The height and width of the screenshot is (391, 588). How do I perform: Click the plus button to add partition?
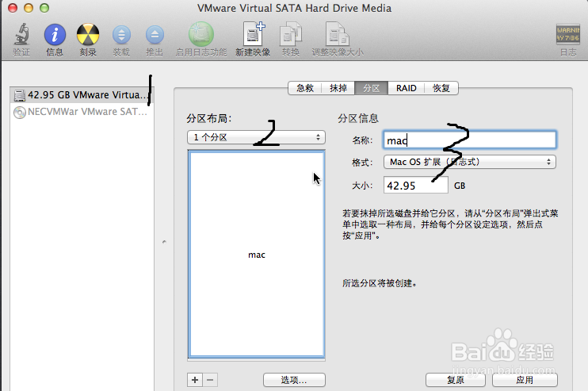point(195,380)
